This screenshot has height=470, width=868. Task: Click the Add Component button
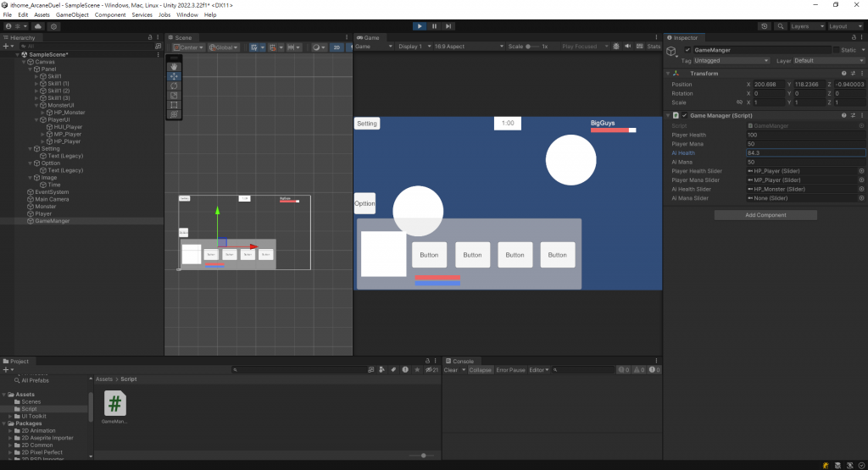pos(765,215)
